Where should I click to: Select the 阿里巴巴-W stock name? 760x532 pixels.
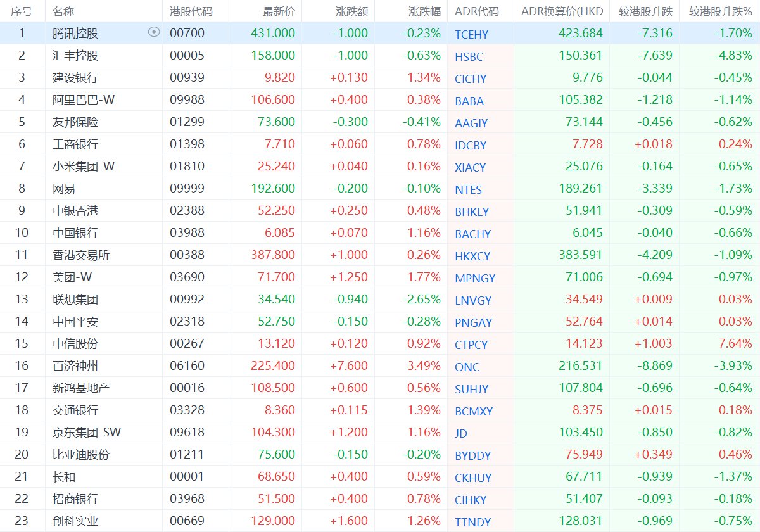click(x=84, y=99)
